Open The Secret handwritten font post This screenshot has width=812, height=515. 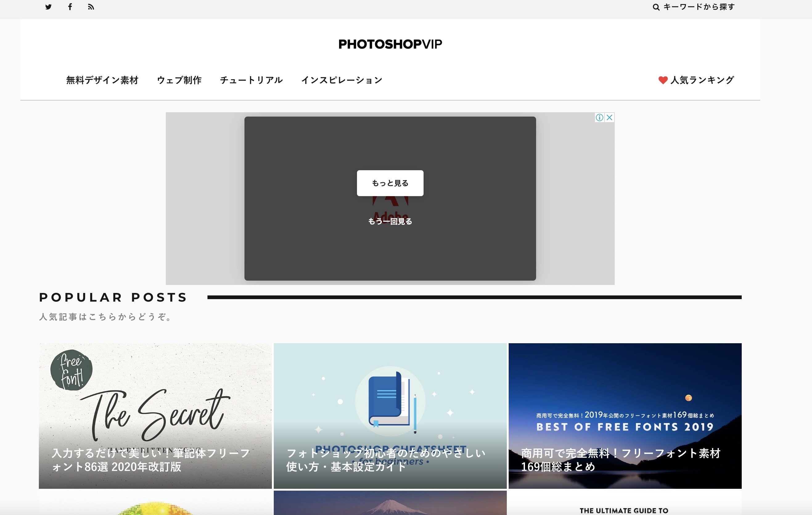tap(155, 415)
